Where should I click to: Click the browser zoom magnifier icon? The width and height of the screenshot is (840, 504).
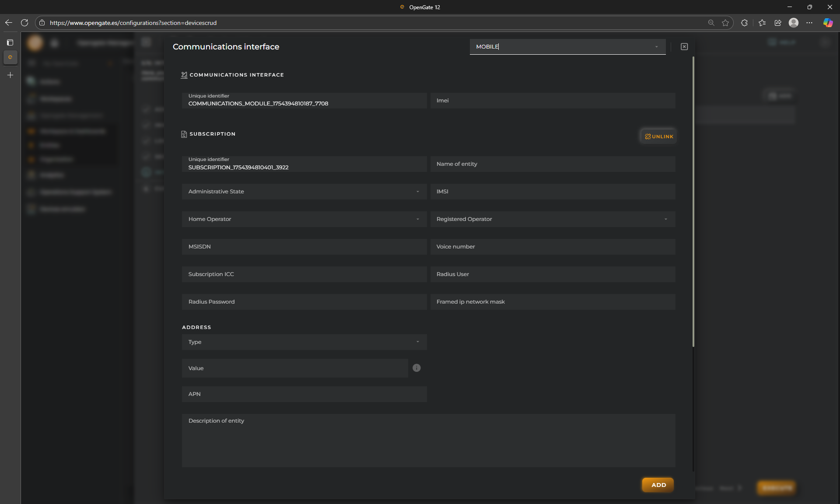[x=711, y=23]
